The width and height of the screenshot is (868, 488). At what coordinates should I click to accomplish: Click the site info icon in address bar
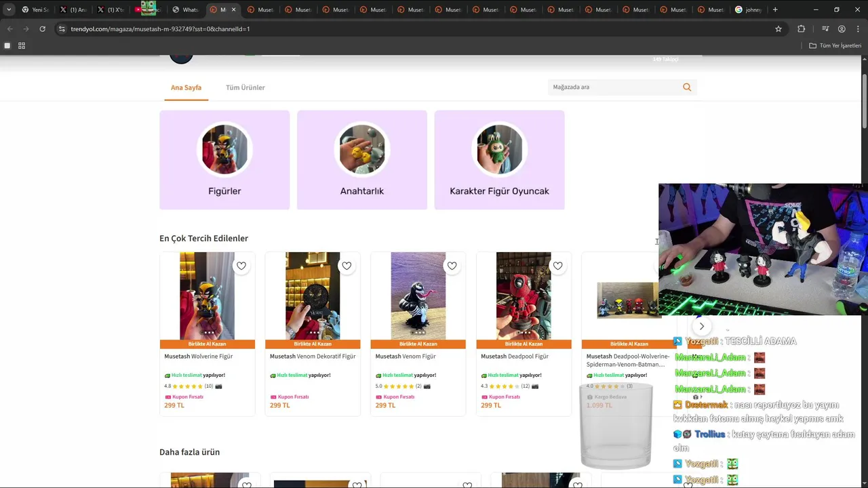coord(62,29)
